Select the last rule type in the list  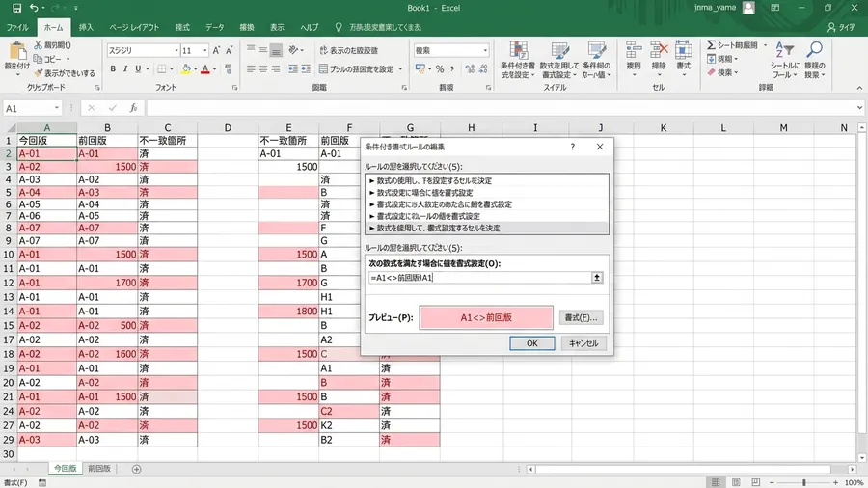coord(487,228)
